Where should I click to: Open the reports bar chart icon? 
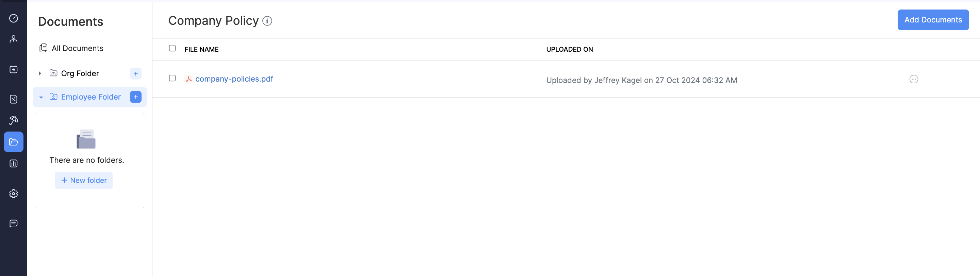pos(14,163)
